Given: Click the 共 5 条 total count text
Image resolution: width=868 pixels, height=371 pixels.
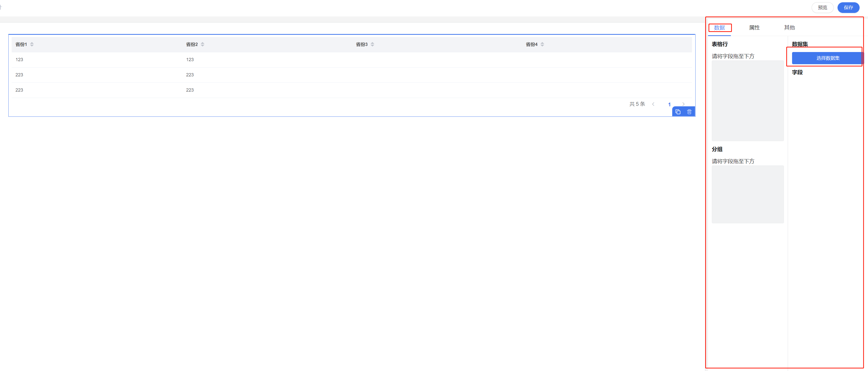Looking at the screenshot, I should point(637,104).
